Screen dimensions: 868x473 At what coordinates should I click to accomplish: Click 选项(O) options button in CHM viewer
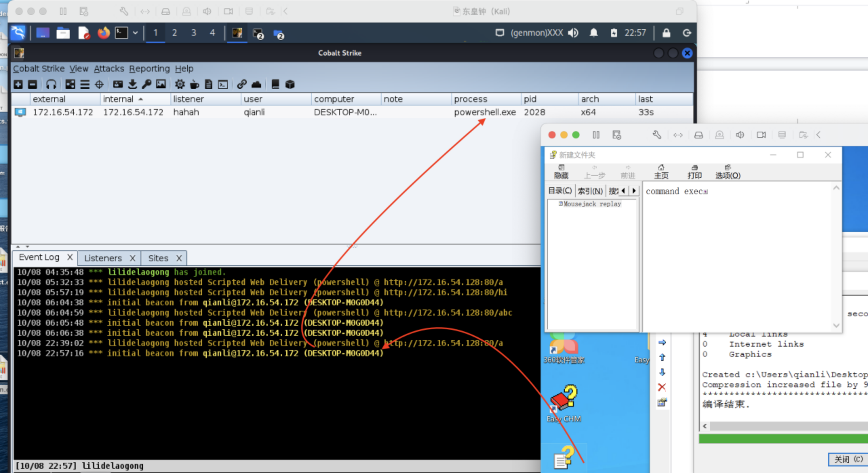[728, 172]
